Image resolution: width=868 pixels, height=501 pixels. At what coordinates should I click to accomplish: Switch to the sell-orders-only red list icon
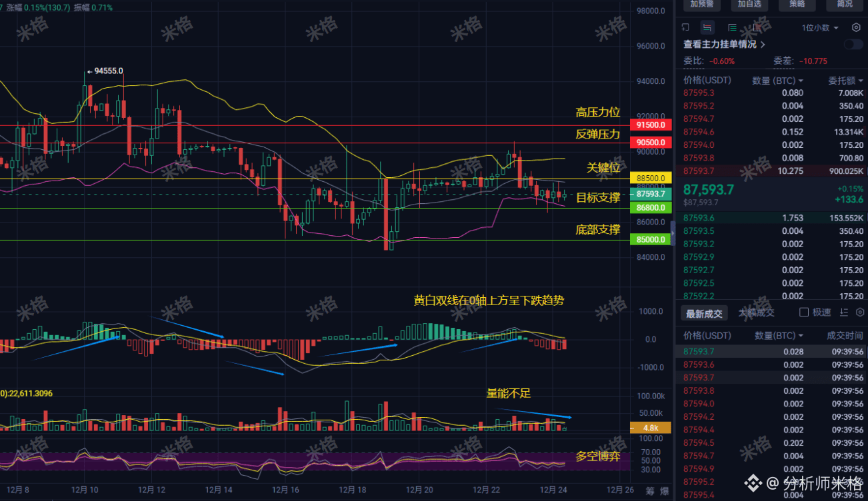(x=757, y=27)
